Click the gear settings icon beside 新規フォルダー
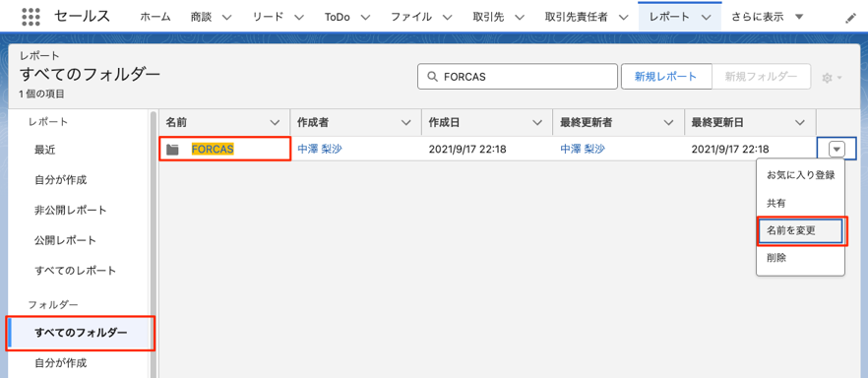This screenshot has width=868, height=378. click(x=832, y=78)
